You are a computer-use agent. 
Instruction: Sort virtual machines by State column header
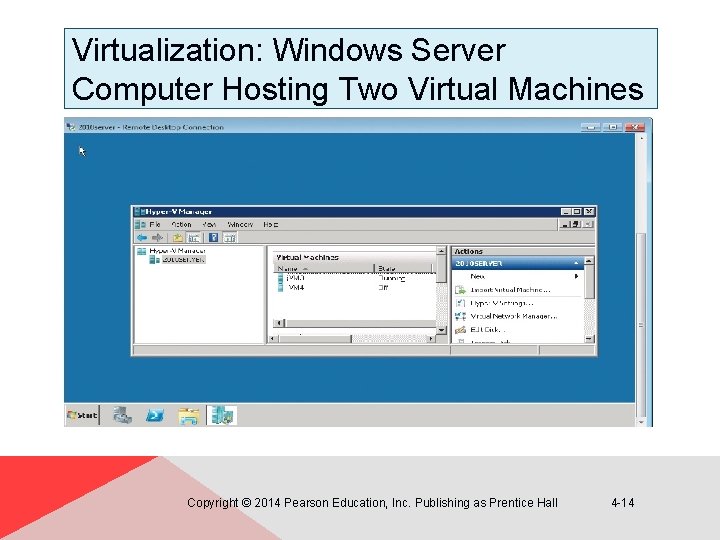click(x=403, y=268)
